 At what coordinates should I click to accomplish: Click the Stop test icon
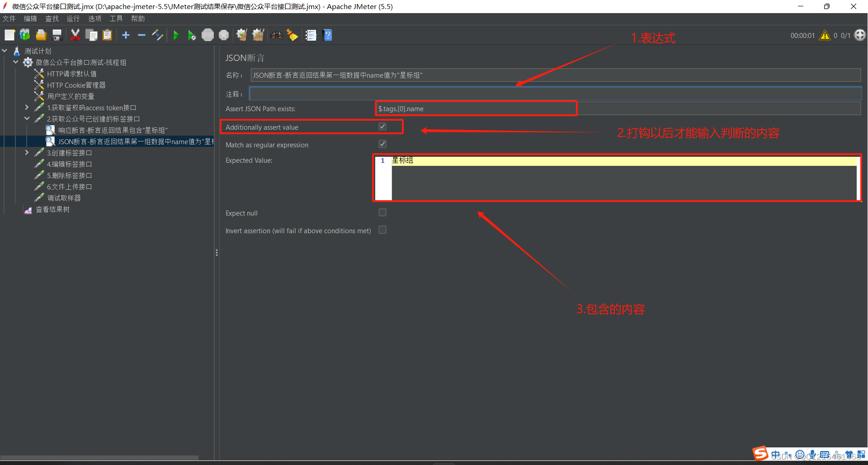(x=208, y=35)
